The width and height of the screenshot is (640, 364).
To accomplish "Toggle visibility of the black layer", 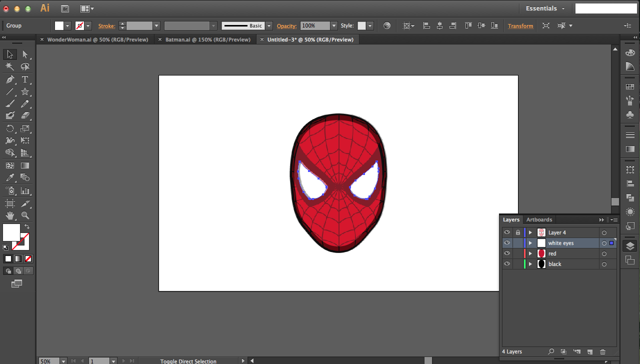I will coord(507,264).
